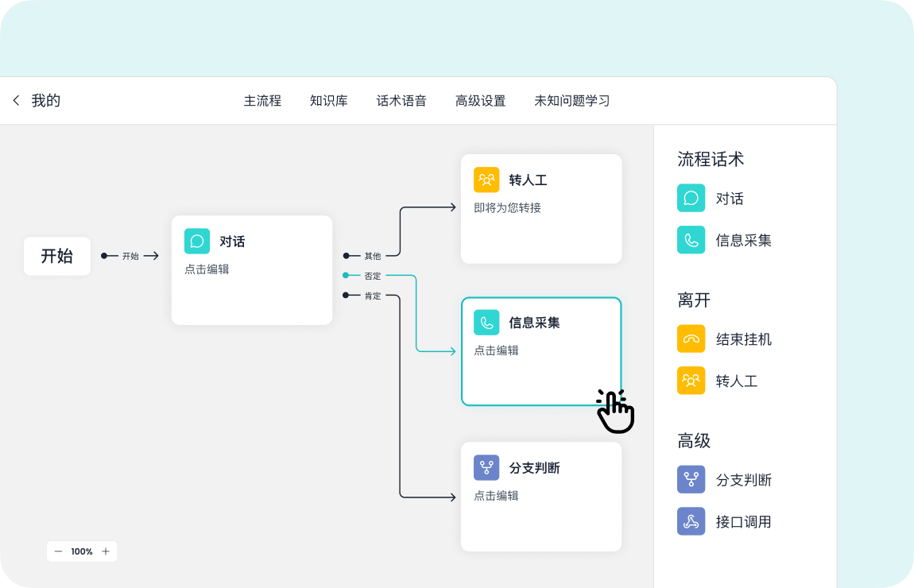The height and width of the screenshot is (588, 914).
Task: Pick the 结束挂机 hang-up icon
Action: pyautogui.click(x=691, y=338)
